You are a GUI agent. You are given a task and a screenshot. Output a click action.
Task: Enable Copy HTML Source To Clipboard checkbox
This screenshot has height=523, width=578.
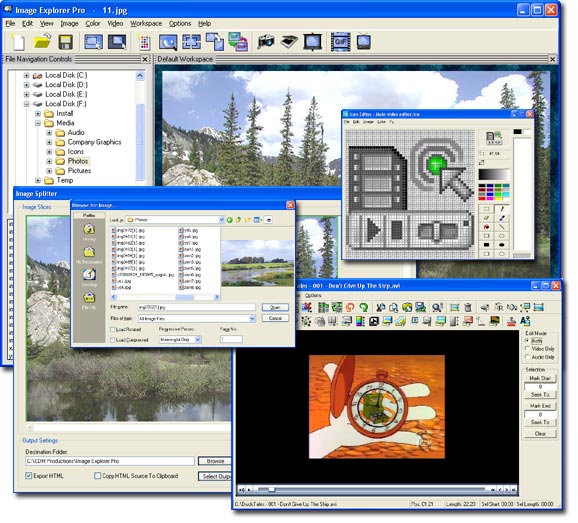click(x=98, y=475)
